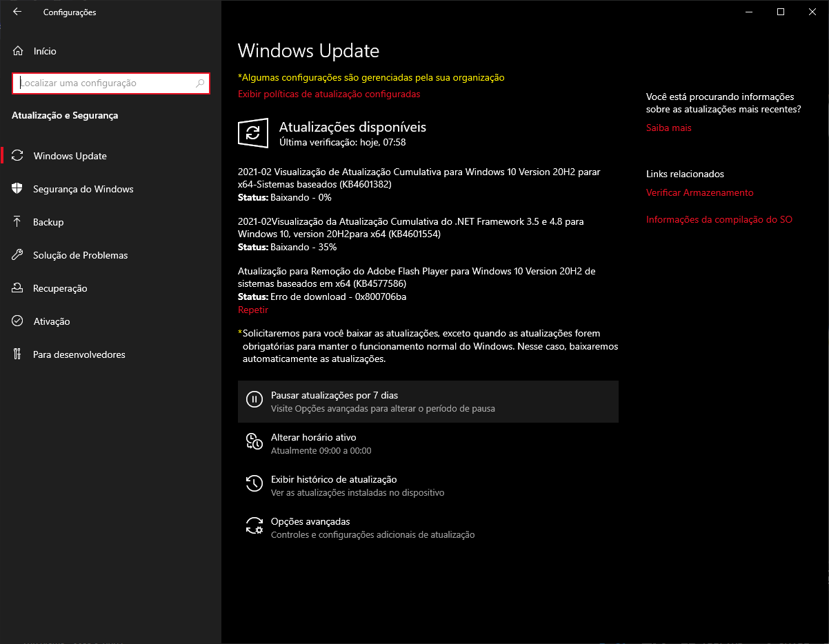Go to Recuperação settings
This screenshot has width=829, height=644.
(110, 288)
